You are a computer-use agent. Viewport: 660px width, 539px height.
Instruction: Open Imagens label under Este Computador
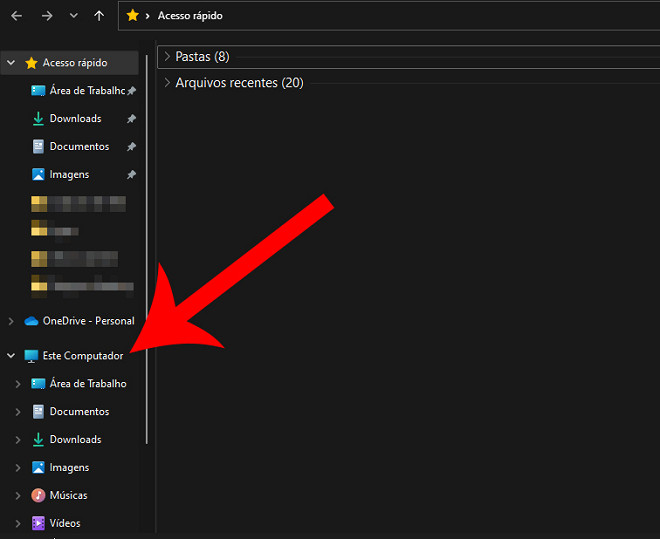pyautogui.click(x=69, y=467)
